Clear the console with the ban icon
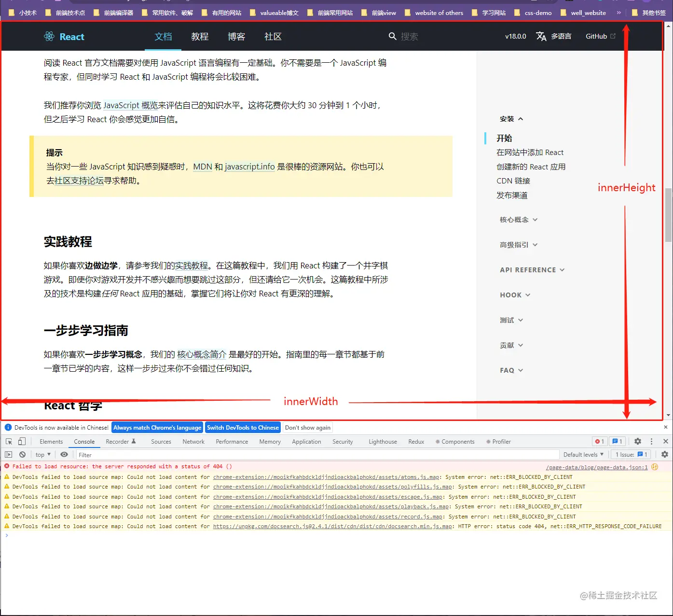The image size is (673, 616). 22,455
